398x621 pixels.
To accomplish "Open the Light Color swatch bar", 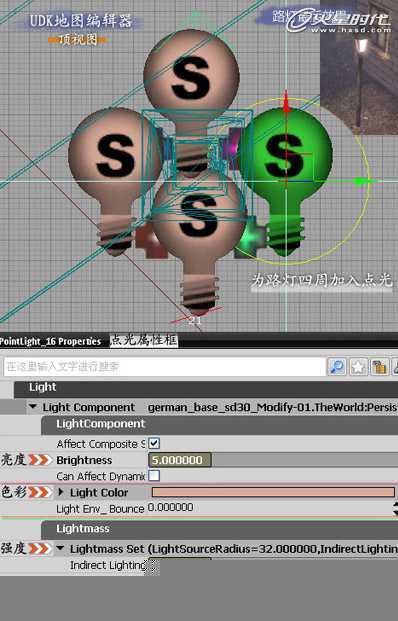I will 273,492.
